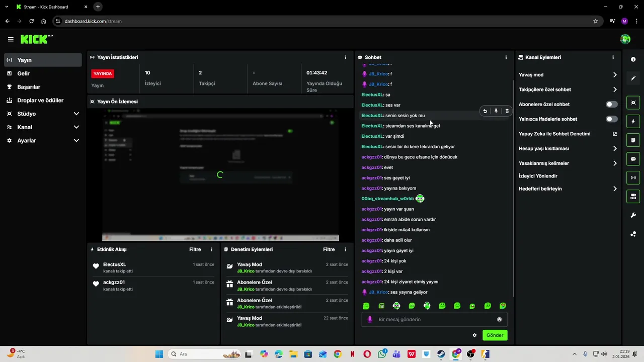The width and height of the screenshot is (644, 362).
Task: Reload the page
Action: tap(31, 21)
